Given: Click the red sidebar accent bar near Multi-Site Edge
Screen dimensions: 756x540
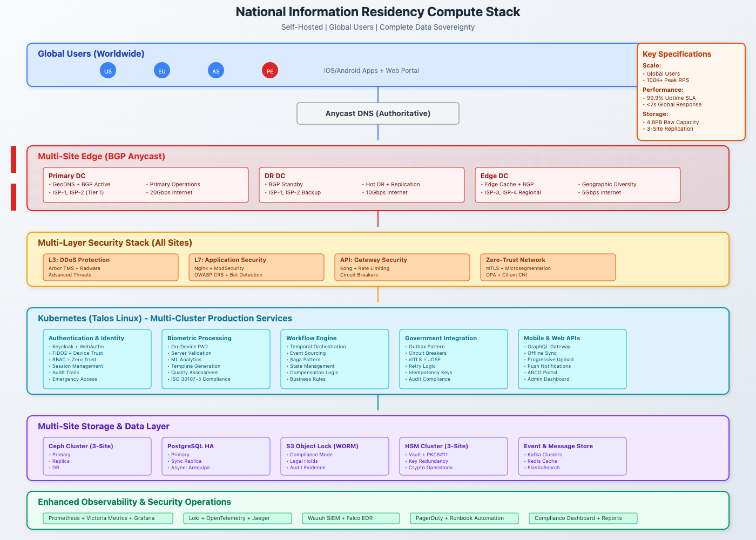Looking at the screenshot, I should [x=13, y=178].
